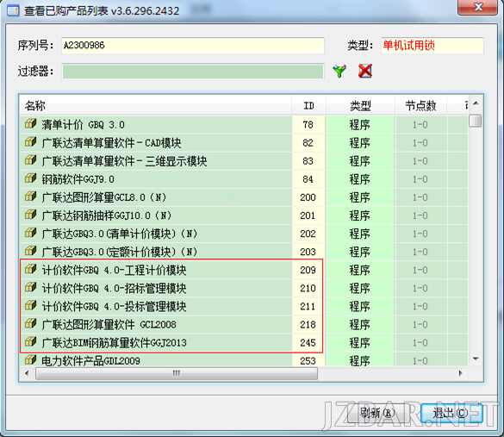The width and height of the screenshot is (504, 437).
Task: Select row 广联达图形算量软件 GCL2008
Action: pyautogui.click(x=244, y=324)
